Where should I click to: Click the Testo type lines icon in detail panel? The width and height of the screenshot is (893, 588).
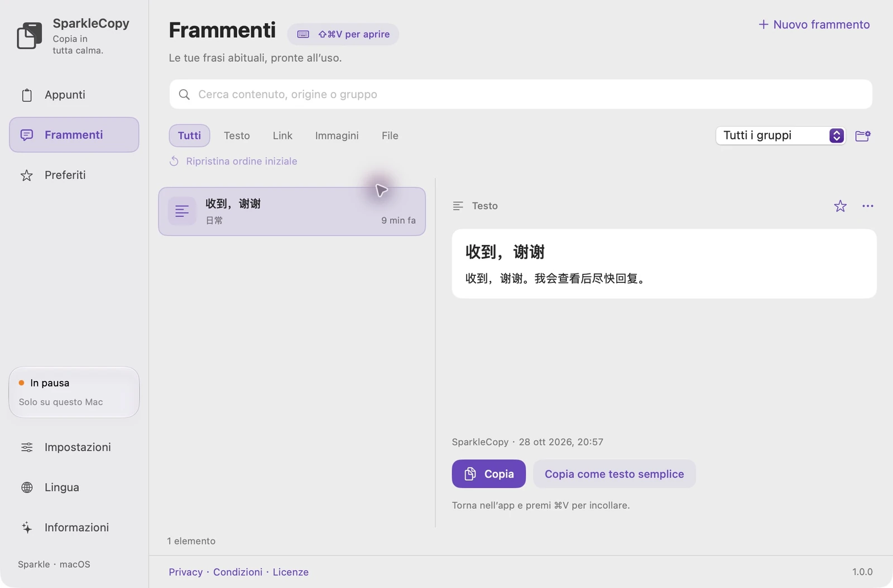click(x=458, y=206)
